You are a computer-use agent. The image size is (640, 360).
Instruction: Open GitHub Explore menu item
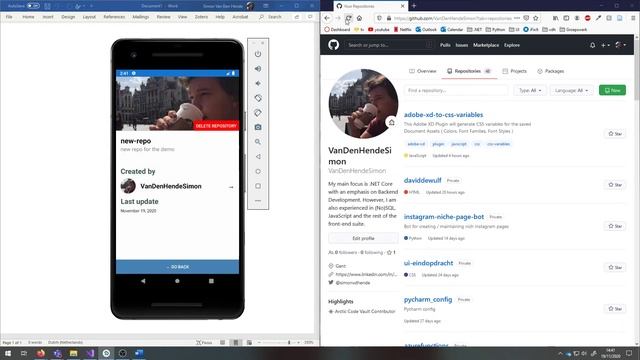[512, 45]
